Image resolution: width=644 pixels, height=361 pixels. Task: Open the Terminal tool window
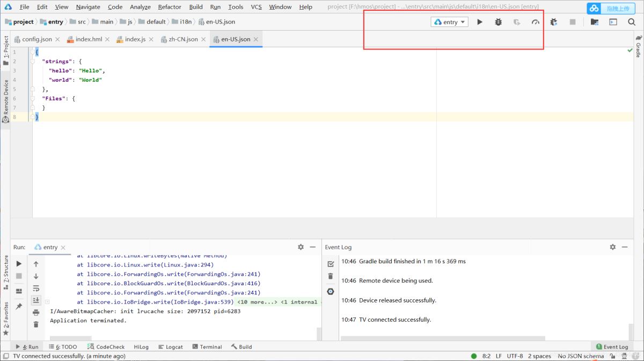coord(207,347)
